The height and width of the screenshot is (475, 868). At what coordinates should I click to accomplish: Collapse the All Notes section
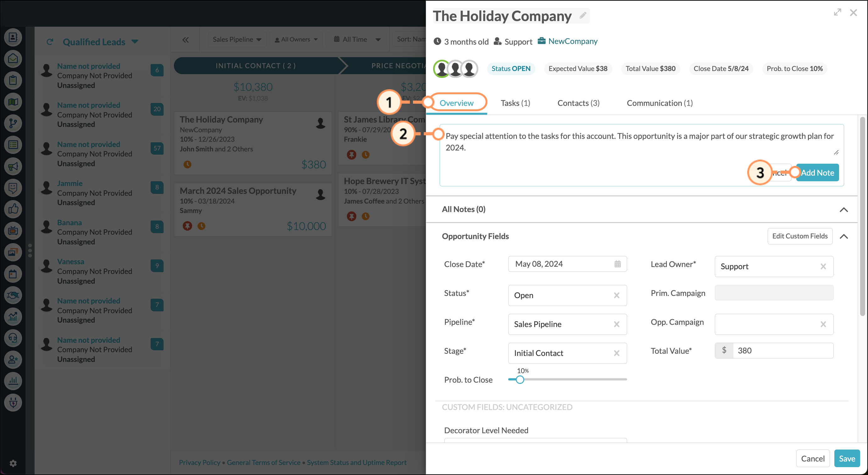click(843, 210)
